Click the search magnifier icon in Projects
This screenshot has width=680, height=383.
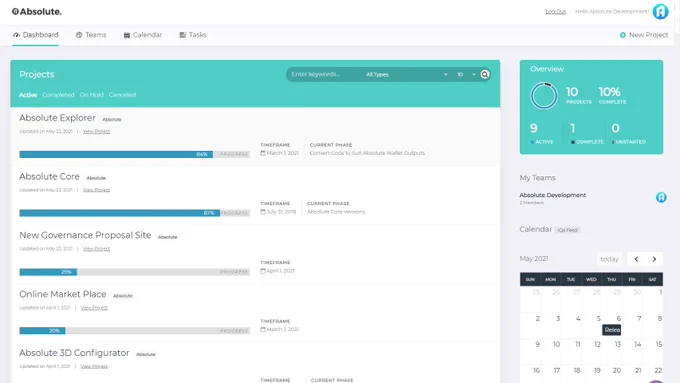click(485, 75)
